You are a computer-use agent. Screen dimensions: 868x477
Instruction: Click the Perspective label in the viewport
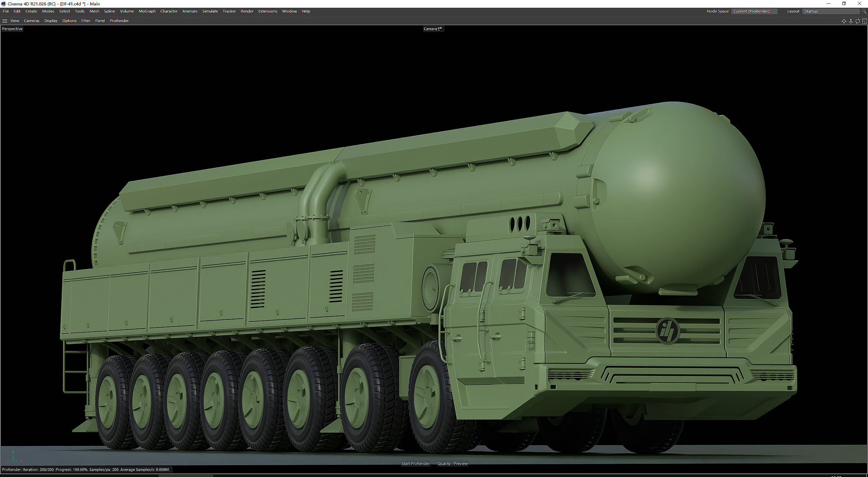(12, 29)
